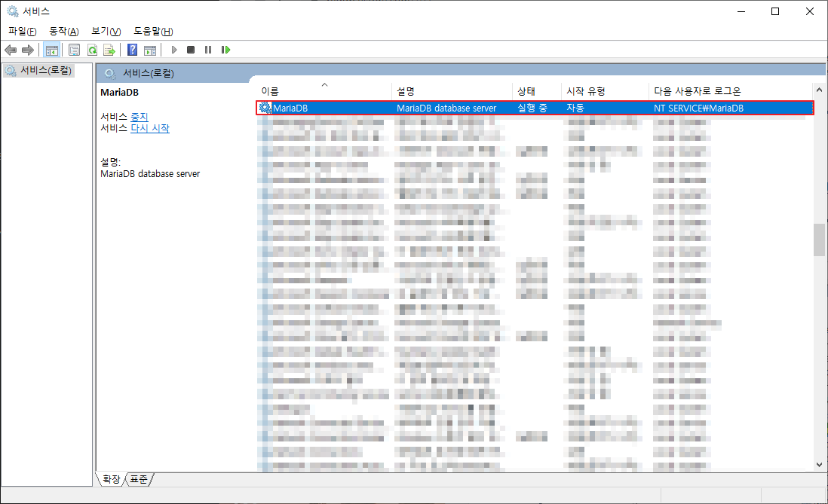Sort by the 이름 column header

coord(324,91)
